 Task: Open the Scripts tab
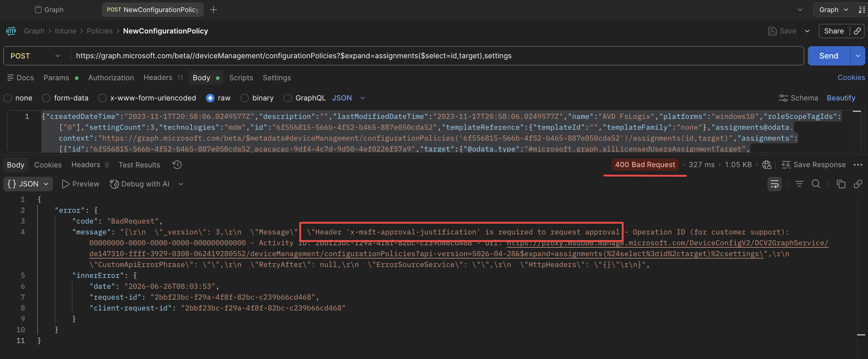click(x=241, y=78)
